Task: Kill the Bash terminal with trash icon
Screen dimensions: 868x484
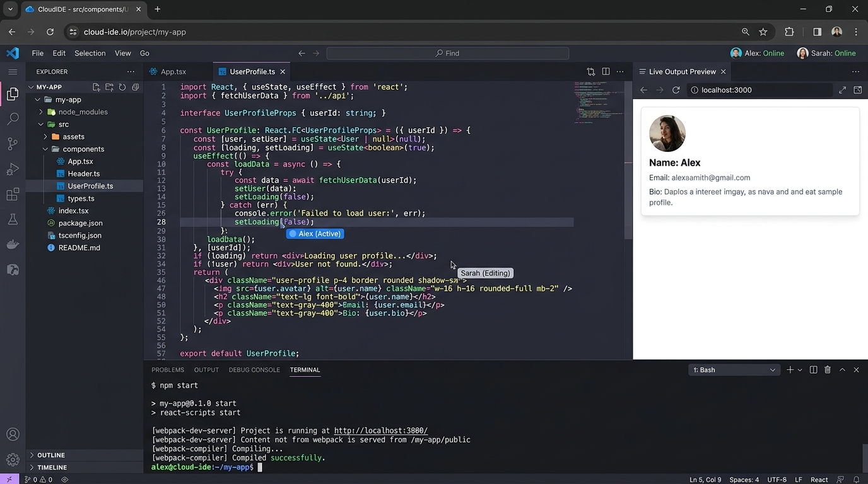Action: (828, 370)
